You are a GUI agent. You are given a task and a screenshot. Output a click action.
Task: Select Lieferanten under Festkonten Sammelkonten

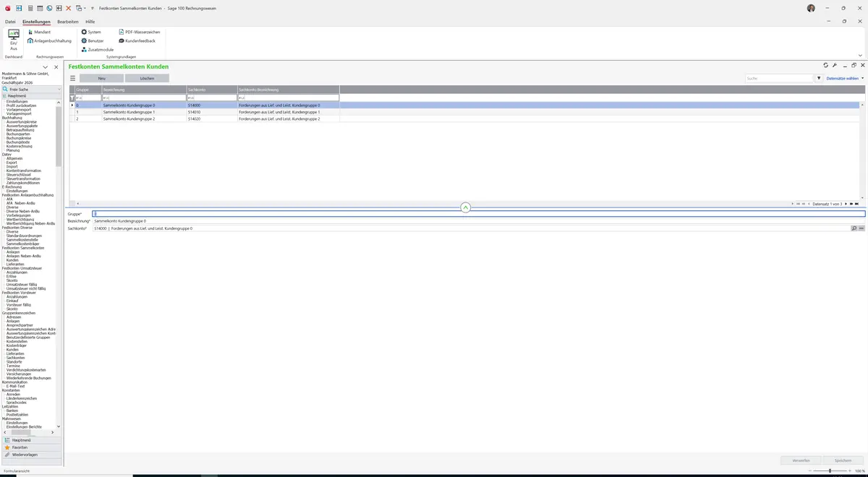[x=15, y=264]
